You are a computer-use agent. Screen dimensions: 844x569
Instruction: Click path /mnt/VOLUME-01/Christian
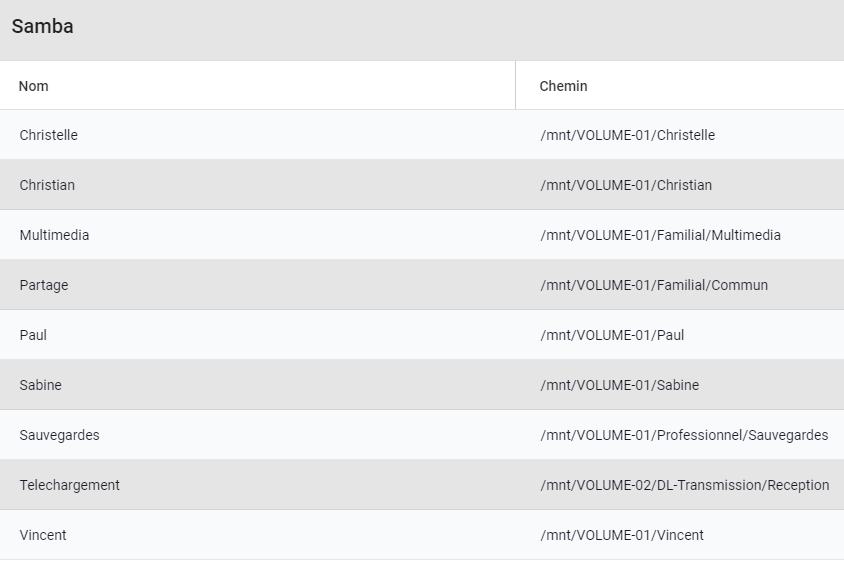pos(626,185)
